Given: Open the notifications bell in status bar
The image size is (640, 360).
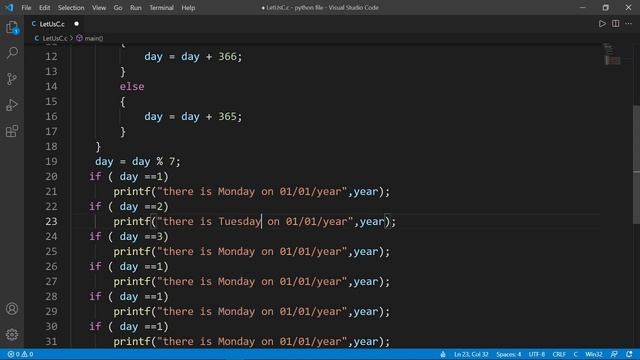Looking at the screenshot, I should [x=629, y=354].
